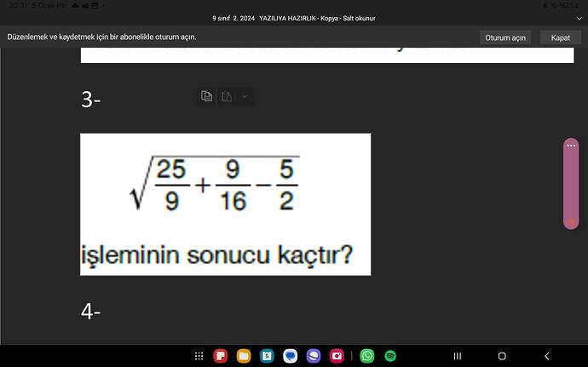Click the document title in header
This screenshot has width=588, height=367.
pos(294,18)
